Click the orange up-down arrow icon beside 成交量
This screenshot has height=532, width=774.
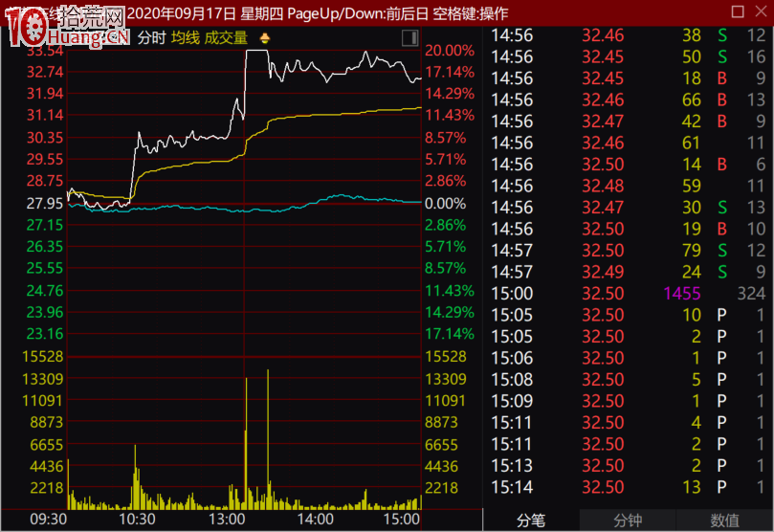tap(265, 38)
